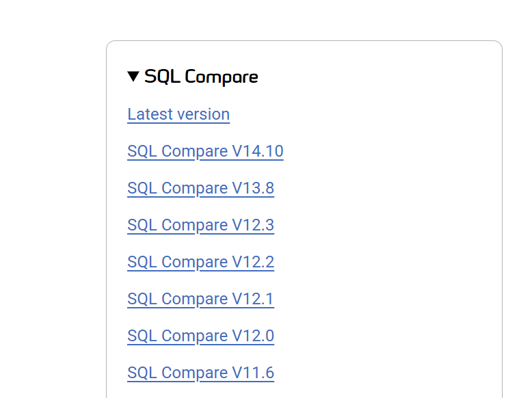532x398 pixels.
Task: Select the V12.2 version entry
Action: coord(200,262)
